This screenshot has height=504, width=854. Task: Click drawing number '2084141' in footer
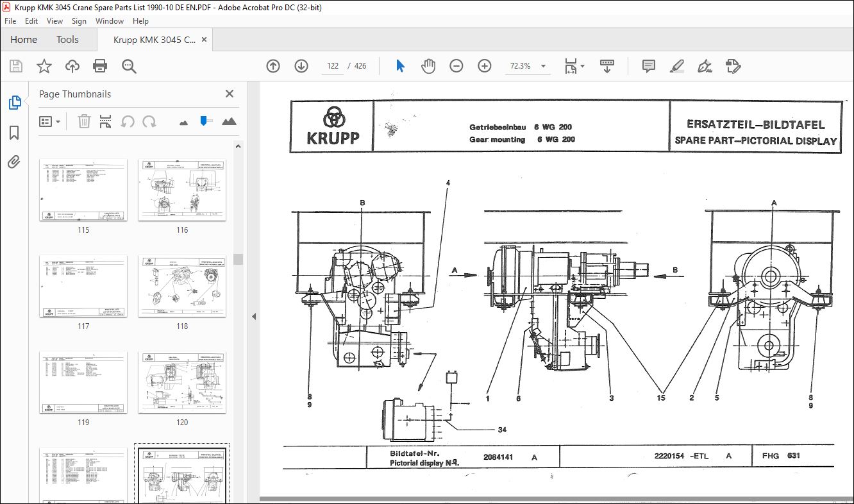click(498, 457)
